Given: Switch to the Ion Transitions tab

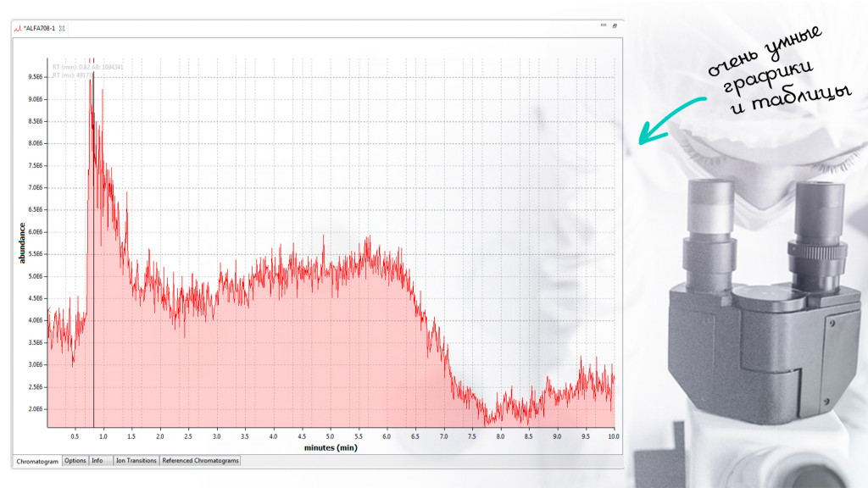Looking at the screenshot, I should click(x=136, y=461).
